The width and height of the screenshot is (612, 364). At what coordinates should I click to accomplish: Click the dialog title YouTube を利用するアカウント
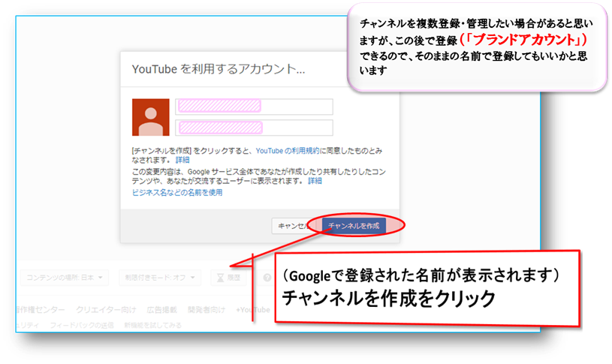point(219,69)
